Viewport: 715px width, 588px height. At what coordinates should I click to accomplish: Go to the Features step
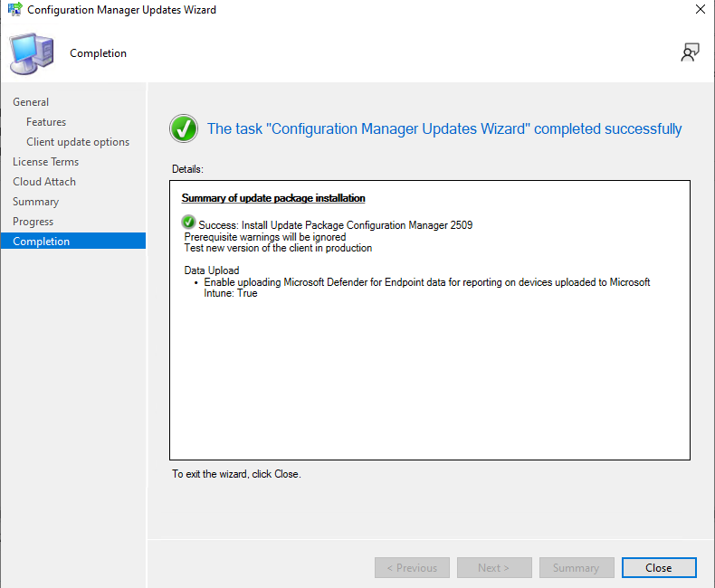46,122
